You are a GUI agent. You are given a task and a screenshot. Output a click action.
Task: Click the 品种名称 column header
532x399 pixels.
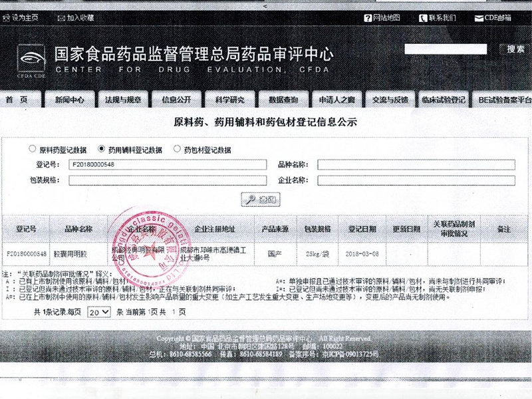(78, 229)
